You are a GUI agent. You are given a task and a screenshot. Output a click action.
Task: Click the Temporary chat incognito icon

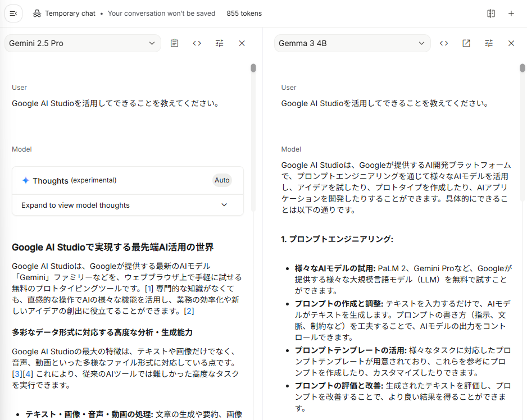coord(37,13)
